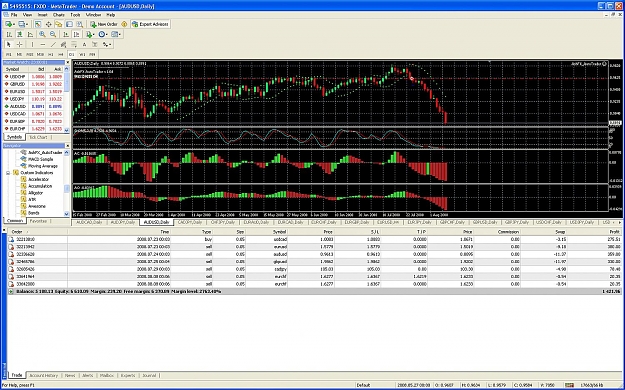The image size is (625, 390).
Task: Open the Window menu
Action: (x=94, y=15)
